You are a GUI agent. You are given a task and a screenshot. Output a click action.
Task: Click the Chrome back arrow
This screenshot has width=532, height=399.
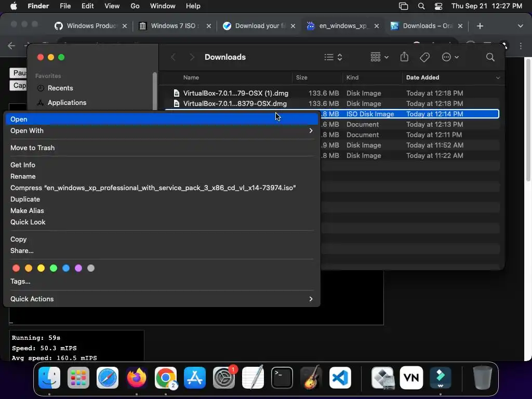[11, 46]
